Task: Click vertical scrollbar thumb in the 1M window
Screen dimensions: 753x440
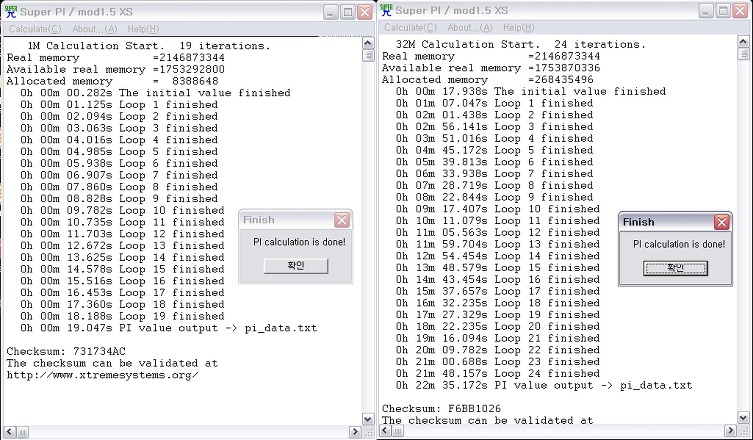Action: point(368,56)
